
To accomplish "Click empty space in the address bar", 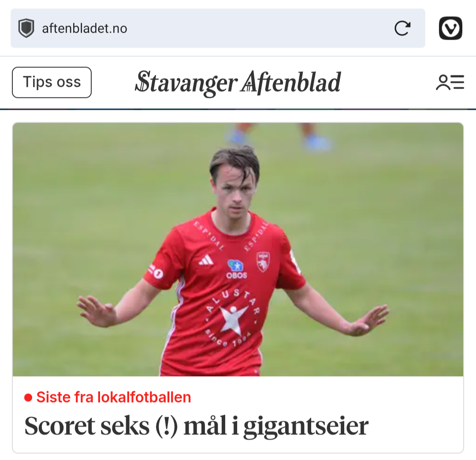I will click(258, 28).
